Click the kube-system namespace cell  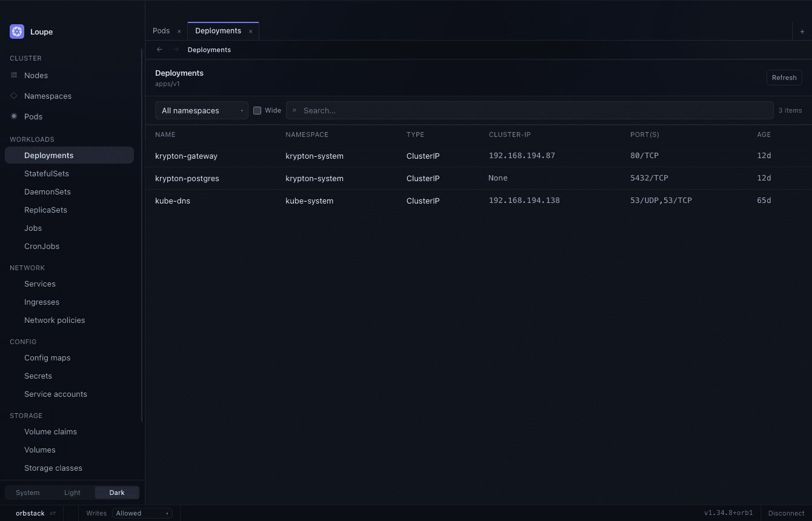coord(309,201)
